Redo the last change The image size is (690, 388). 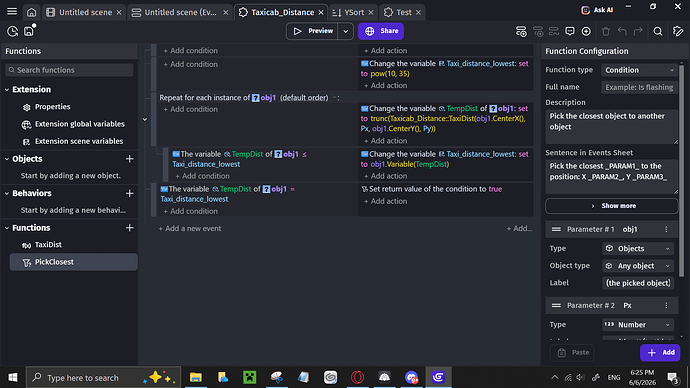click(x=638, y=31)
